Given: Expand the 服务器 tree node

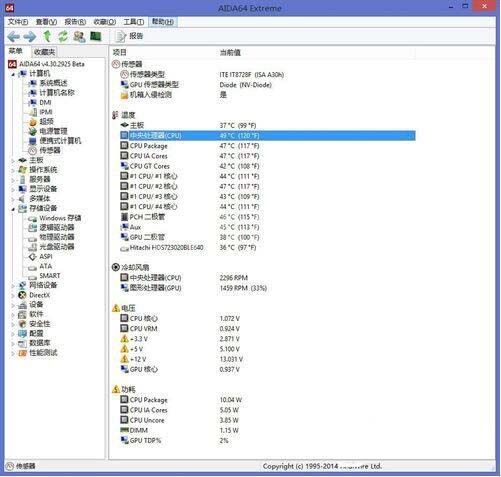Looking at the screenshot, I should click(x=13, y=180).
